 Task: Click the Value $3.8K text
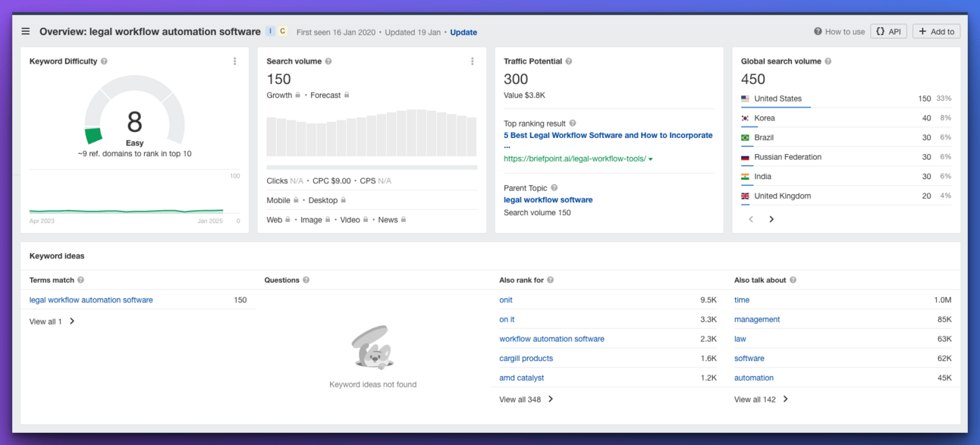[x=524, y=96]
